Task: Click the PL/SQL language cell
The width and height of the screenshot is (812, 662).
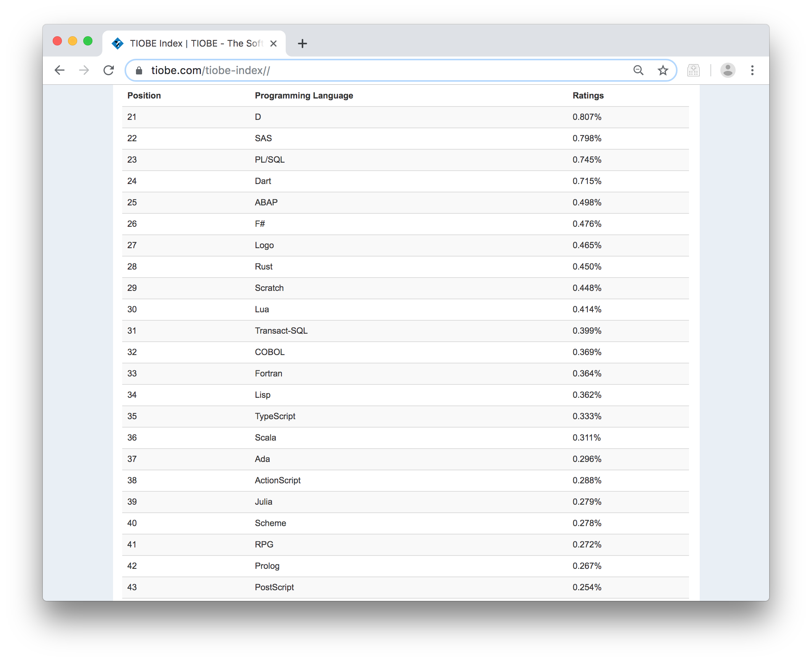Action: 270,160
